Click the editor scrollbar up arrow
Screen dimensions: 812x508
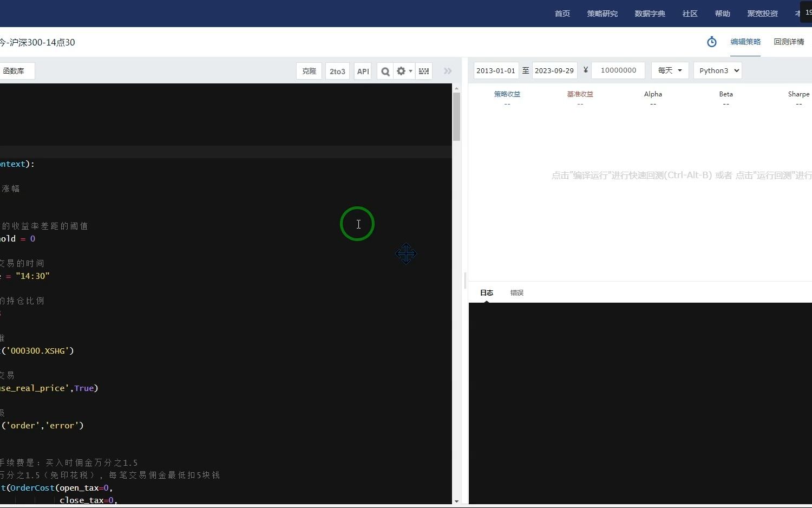(x=456, y=88)
